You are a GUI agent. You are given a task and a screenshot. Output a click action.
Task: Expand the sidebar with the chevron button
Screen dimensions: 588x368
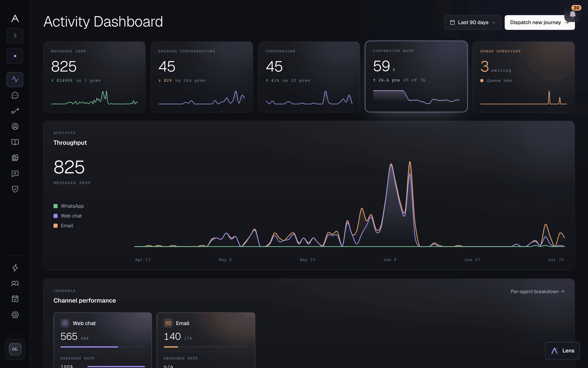[15, 36]
